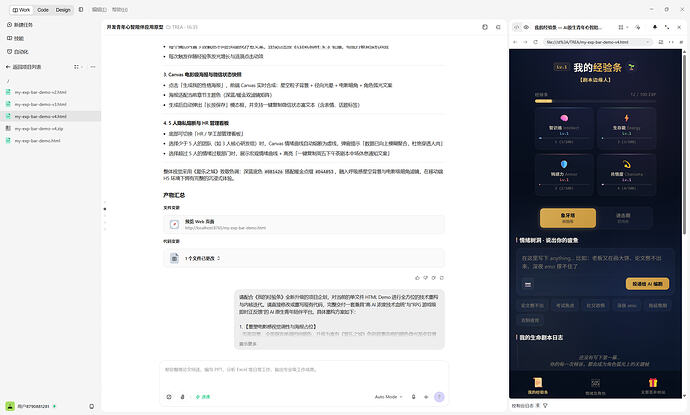The width and height of the screenshot is (690, 415).
Task: Switch to the Code mode tab
Action: tap(43, 10)
